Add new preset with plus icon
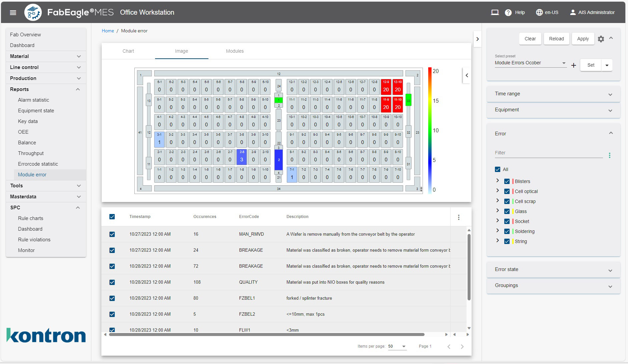Viewport: 628px width, 364px height. [574, 65]
